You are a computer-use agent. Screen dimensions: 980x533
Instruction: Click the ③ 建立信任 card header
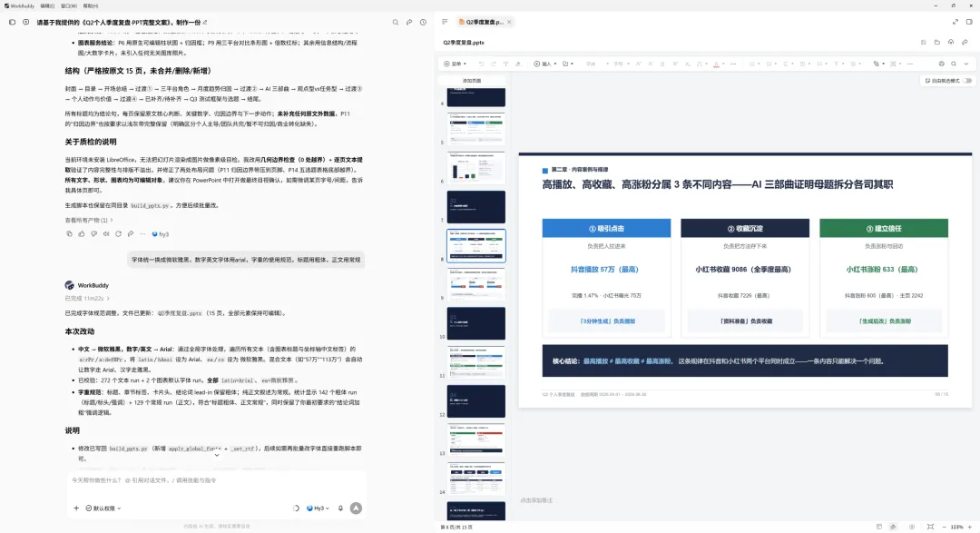point(884,228)
